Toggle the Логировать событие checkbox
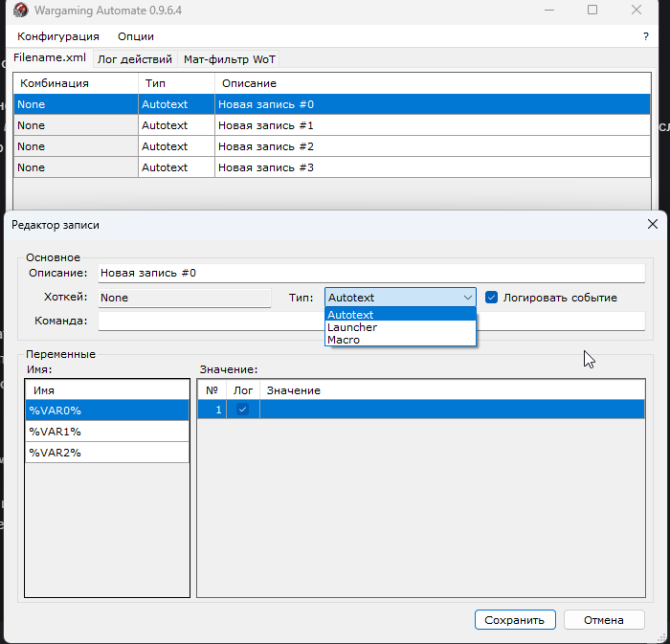Screen dimensions: 670x644 click(x=491, y=298)
